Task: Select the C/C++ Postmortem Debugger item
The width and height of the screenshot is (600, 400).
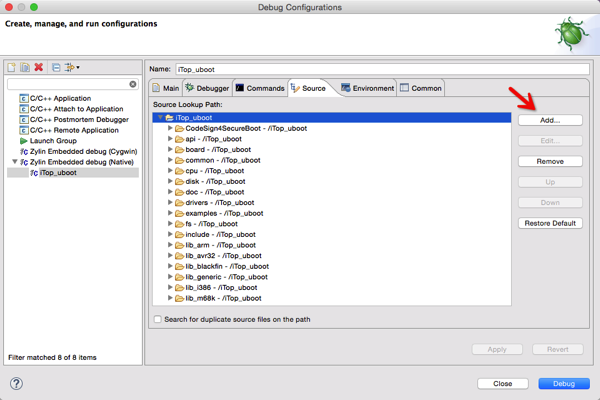Action: pyautogui.click(x=76, y=120)
